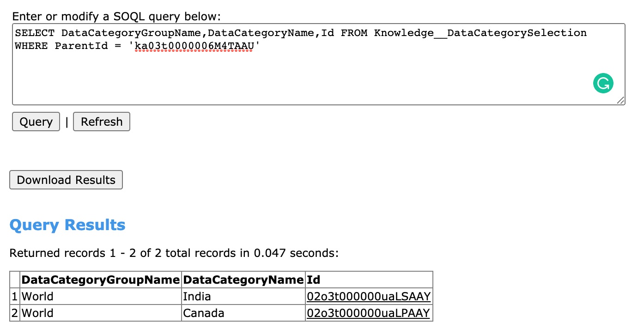The image size is (644, 329).
Task: Click row number 1 in the results table
Action: click(x=14, y=296)
